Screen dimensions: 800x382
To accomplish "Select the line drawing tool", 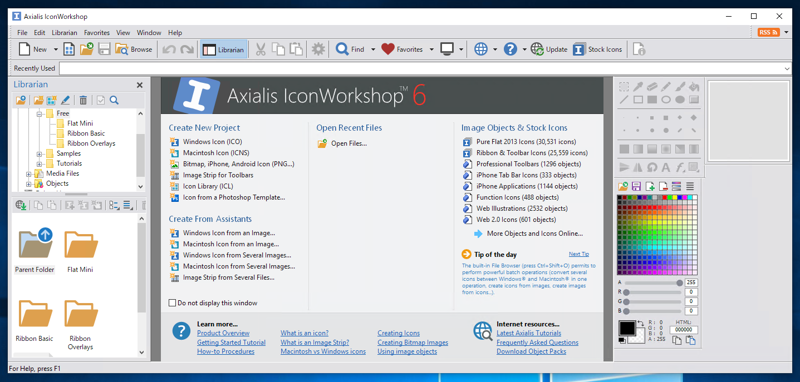I will 624,100.
